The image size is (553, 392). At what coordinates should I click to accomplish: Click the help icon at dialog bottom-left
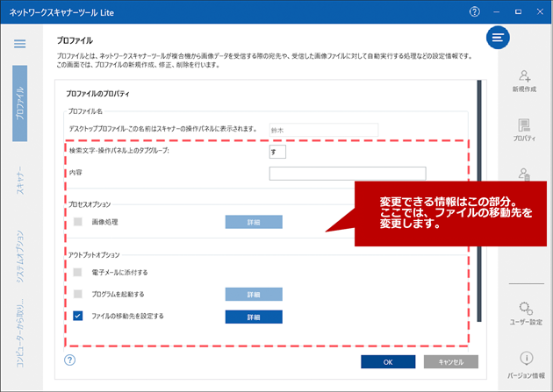[70, 360]
